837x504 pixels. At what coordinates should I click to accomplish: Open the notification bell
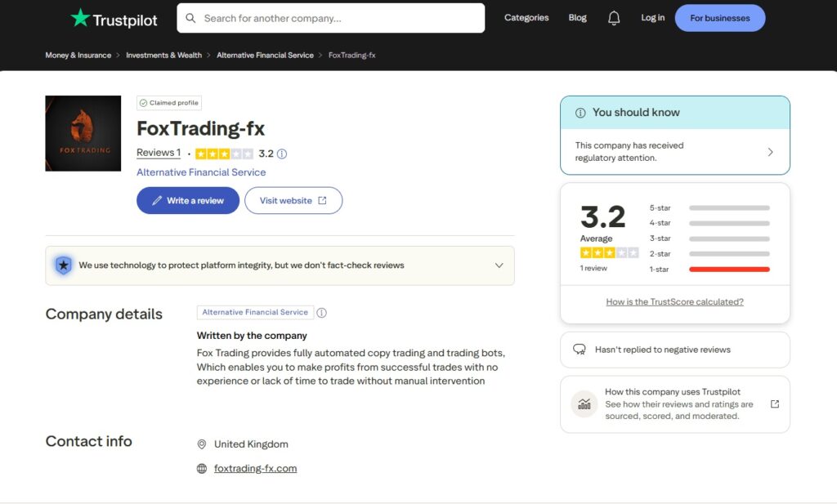[614, 17]
